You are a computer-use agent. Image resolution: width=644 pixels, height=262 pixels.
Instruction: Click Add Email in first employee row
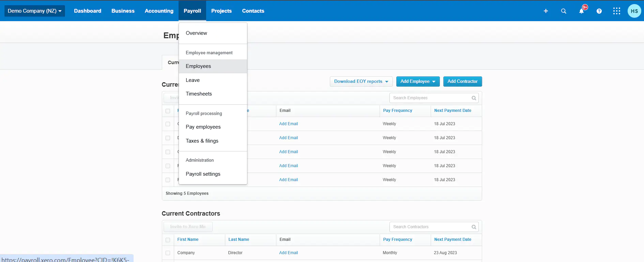click(288, 124)
